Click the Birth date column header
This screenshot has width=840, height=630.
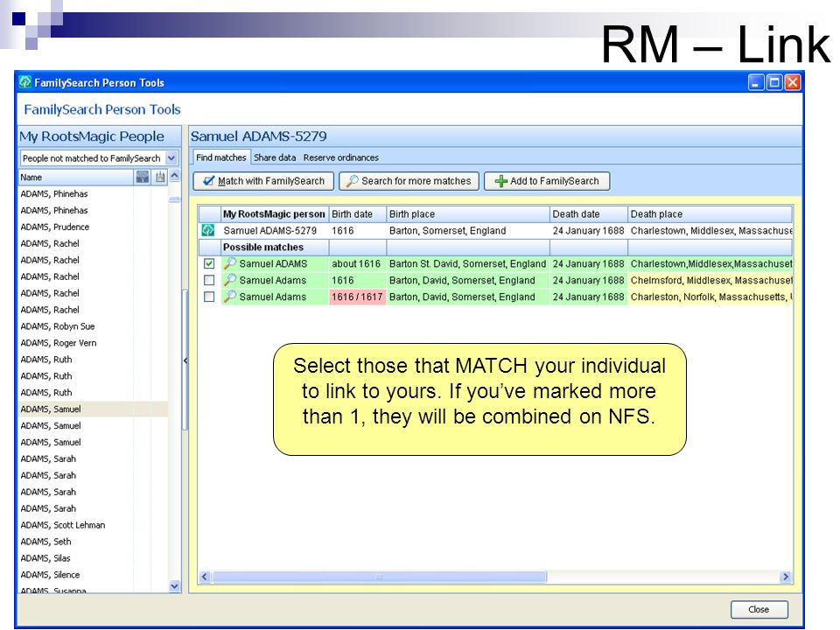357,213
